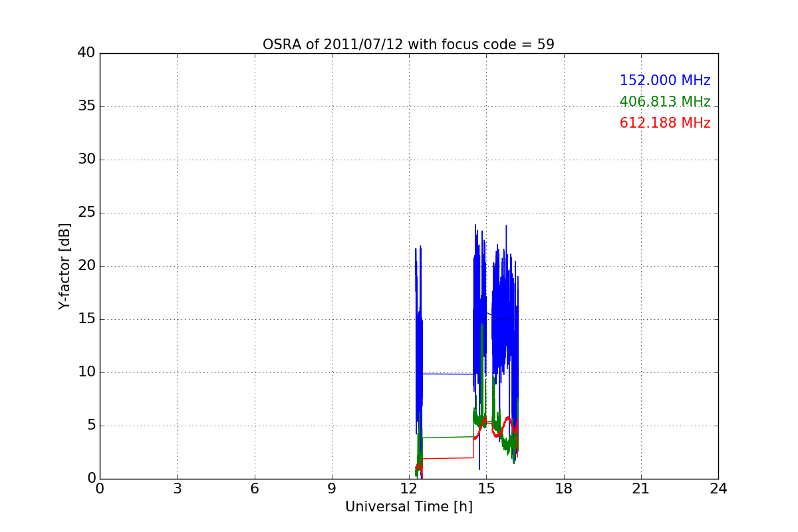Click x-axis tick label 24
798x532 pixels.
pos(718,489)
